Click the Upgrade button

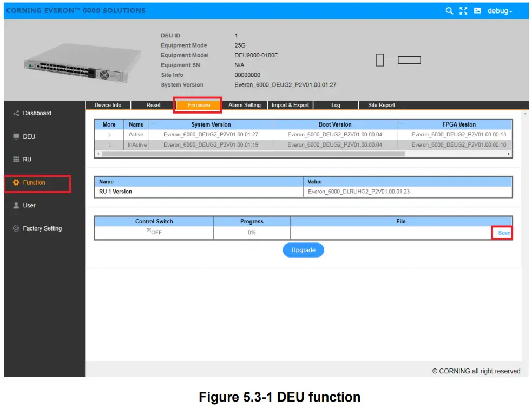[303, 250]
